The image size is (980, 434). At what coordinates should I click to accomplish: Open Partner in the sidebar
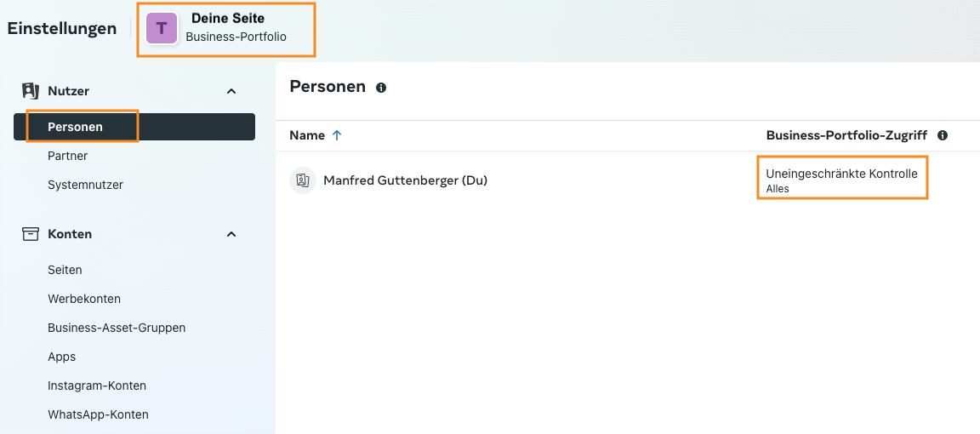pyautogui.click(x=68, y=156)
